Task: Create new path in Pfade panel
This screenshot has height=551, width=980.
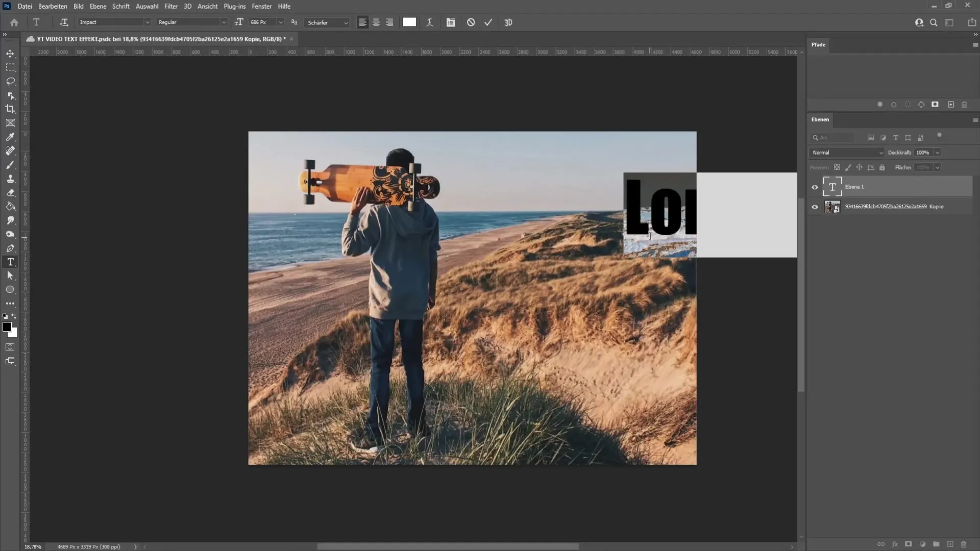Action: (950, 105)
